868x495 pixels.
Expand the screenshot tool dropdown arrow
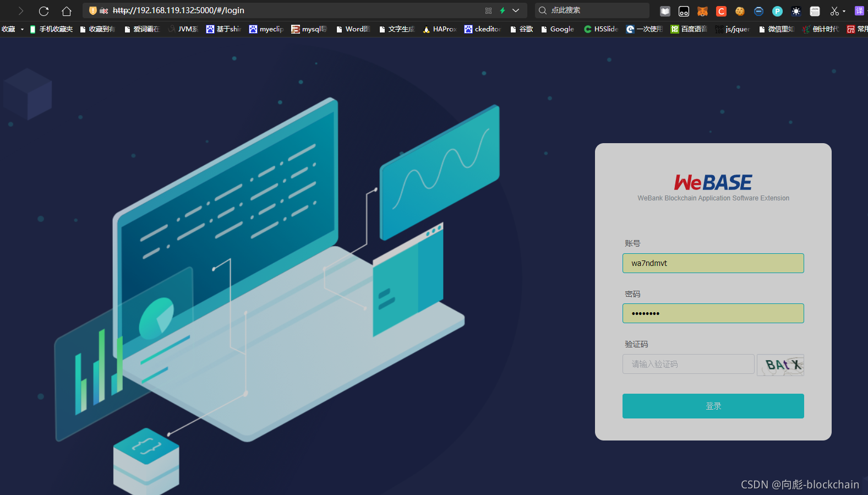pos(844,11)
